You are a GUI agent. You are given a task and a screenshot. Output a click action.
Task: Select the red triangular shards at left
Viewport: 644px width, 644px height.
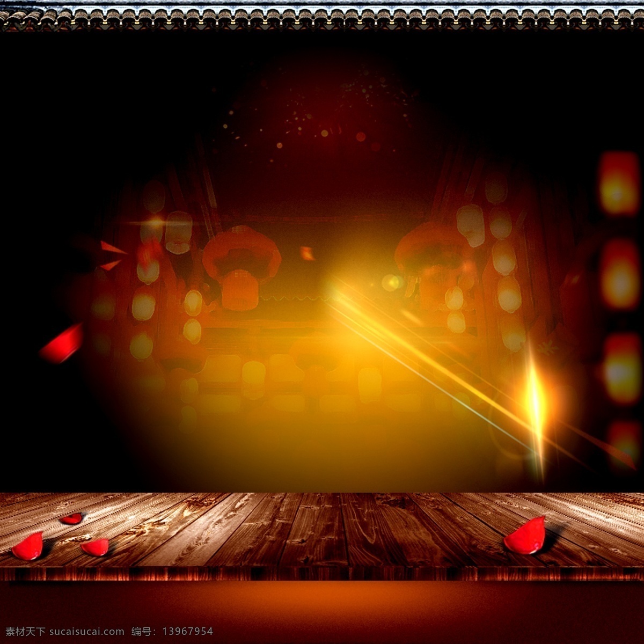pyautogui.click(x=111, y=256)
